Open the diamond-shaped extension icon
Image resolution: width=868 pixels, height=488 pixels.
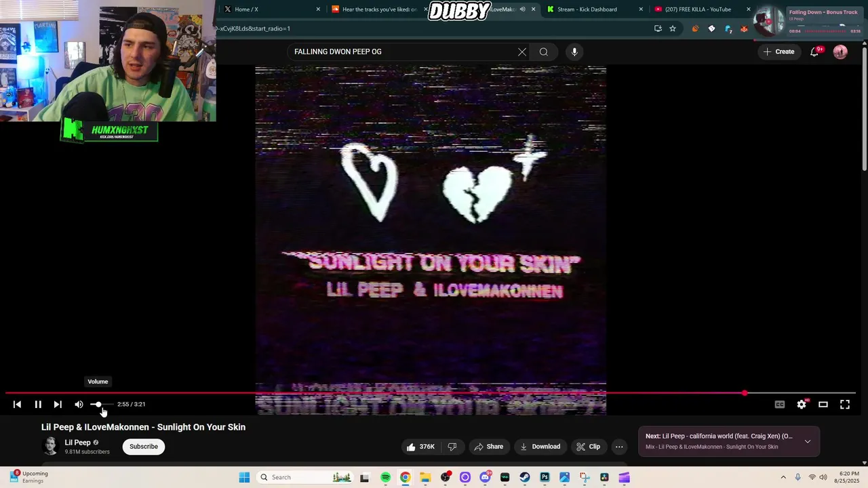711,28
